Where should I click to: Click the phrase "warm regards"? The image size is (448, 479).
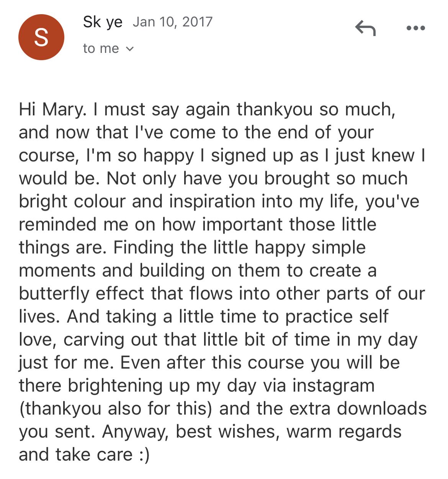tap(344, 431)
